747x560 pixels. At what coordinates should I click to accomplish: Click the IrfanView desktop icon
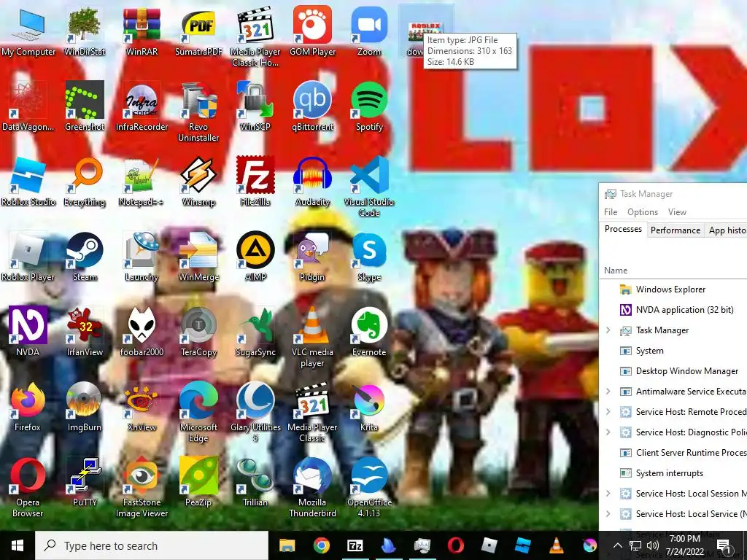[85, 332]
